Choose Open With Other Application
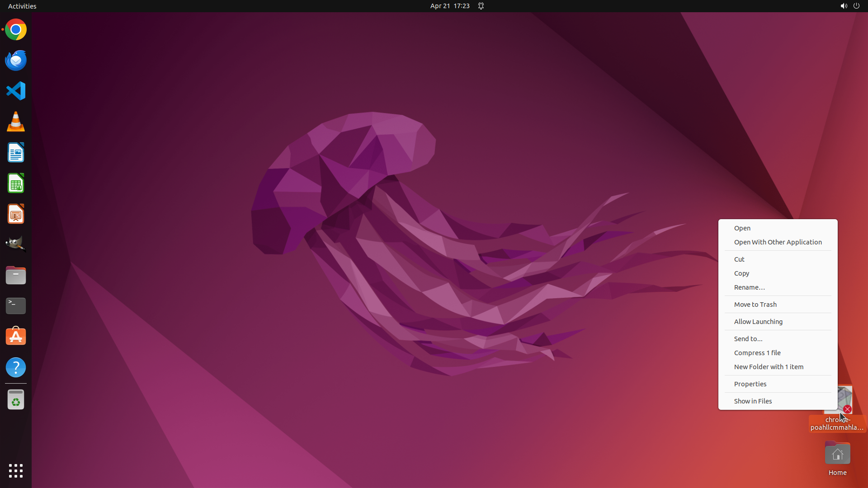This screenshot has width=868, height=488. click(778, 242)
